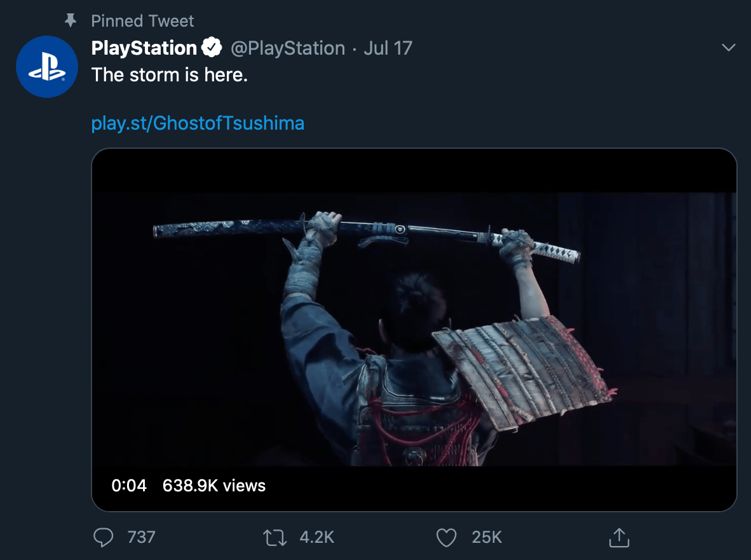Click the 638.9K views counter
The width and height of the screenshot is (751, 560).
click(214, 486)
